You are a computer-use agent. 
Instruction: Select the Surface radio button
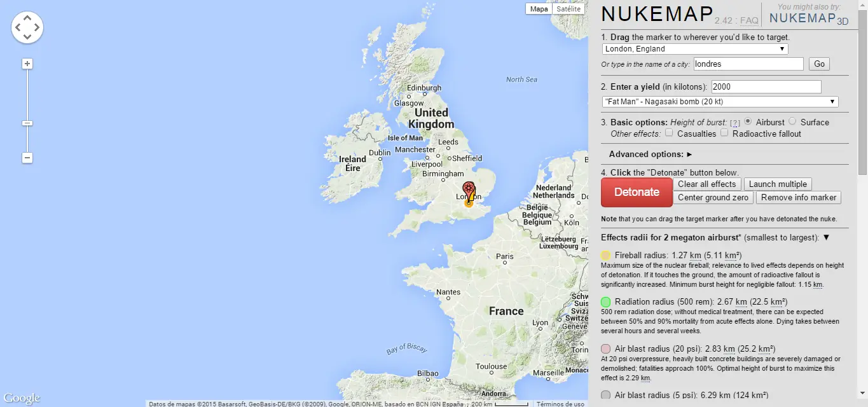click(792, 121)
